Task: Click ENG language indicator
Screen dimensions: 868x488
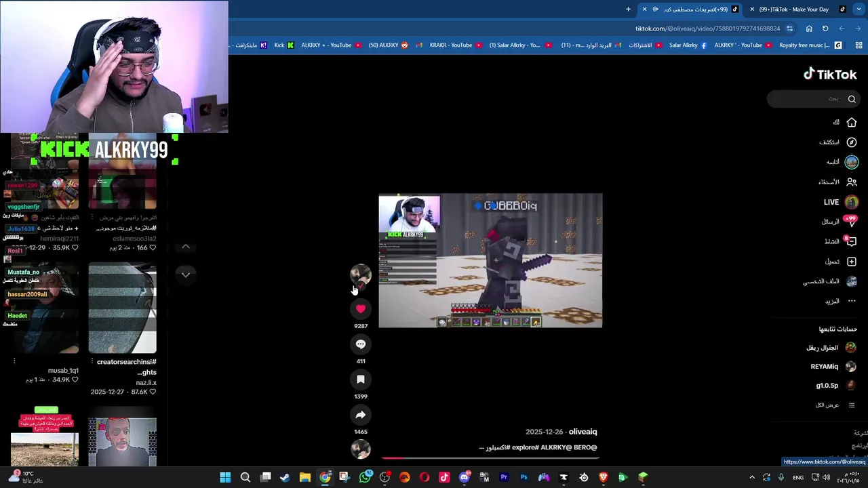Action: [798, 477]
